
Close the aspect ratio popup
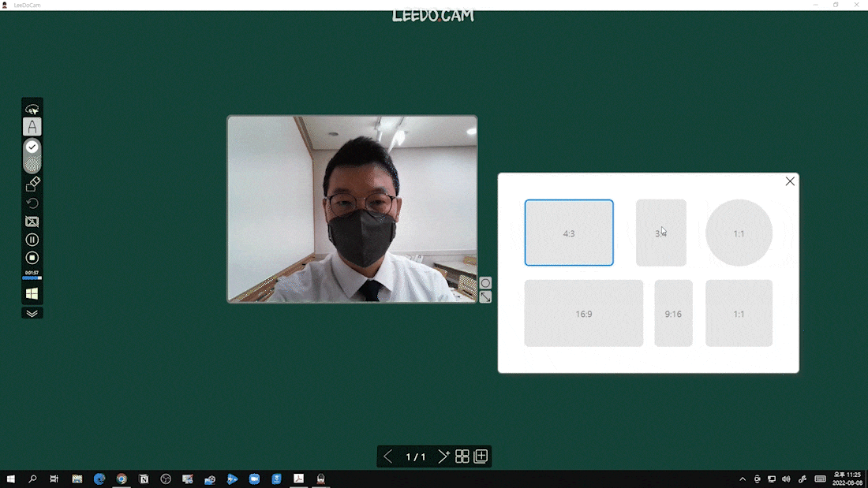[x=790, y=181]
